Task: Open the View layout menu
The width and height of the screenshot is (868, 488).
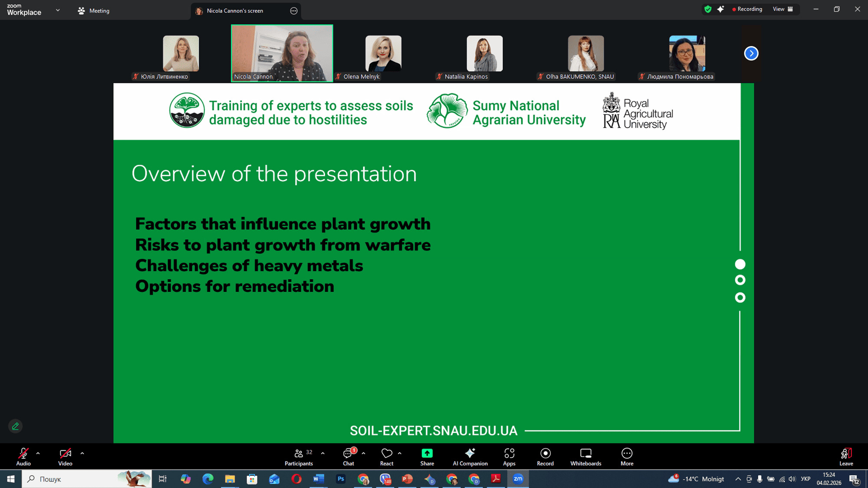Action: (783, 9)
